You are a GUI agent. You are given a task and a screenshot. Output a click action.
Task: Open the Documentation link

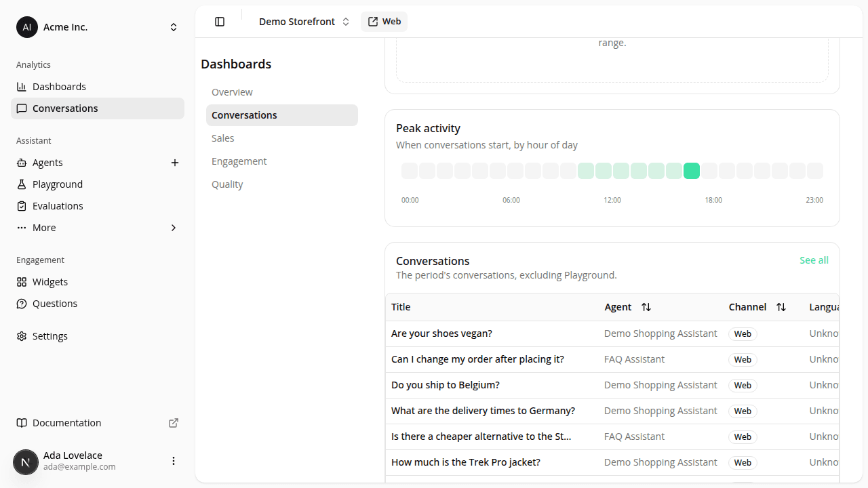click(x=98, y=423)
